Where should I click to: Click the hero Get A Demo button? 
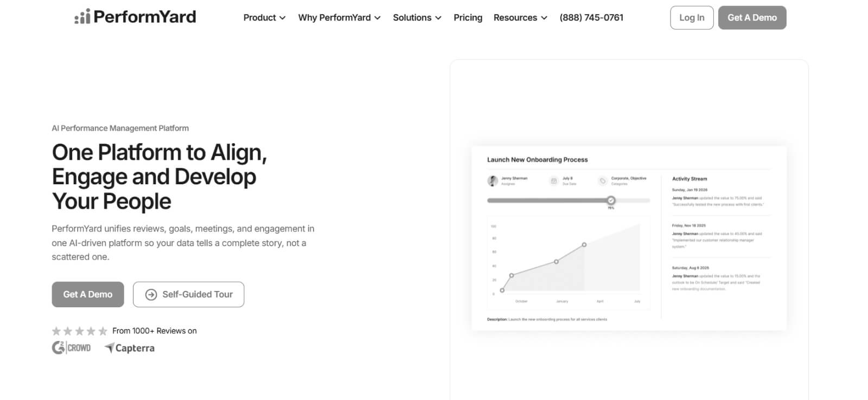coord(88,294)
